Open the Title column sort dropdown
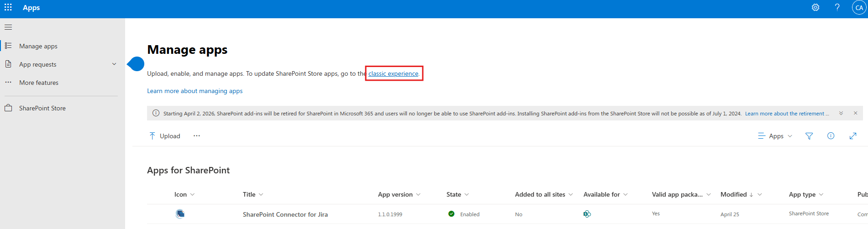 click(253, 194)
